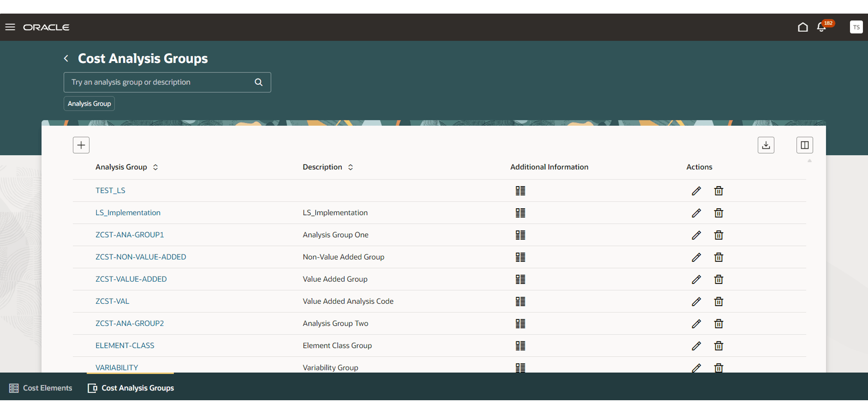Delete the ZCST-VAL row
Viewport: 868px width, 412px height.
[718, 302]
